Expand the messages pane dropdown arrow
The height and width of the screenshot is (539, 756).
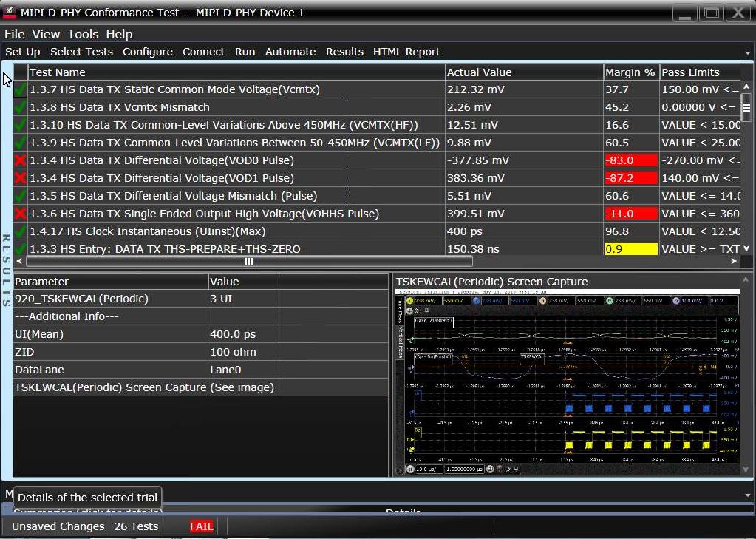click(747, 494)
